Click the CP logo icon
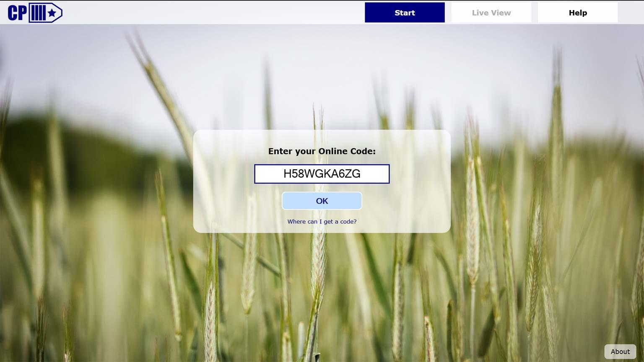Image resolution: width=644 pixels, height=362 pixels. [35, 13]
